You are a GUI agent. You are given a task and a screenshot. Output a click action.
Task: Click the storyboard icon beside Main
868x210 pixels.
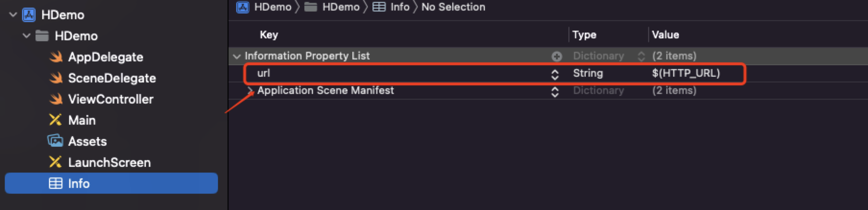56,120
